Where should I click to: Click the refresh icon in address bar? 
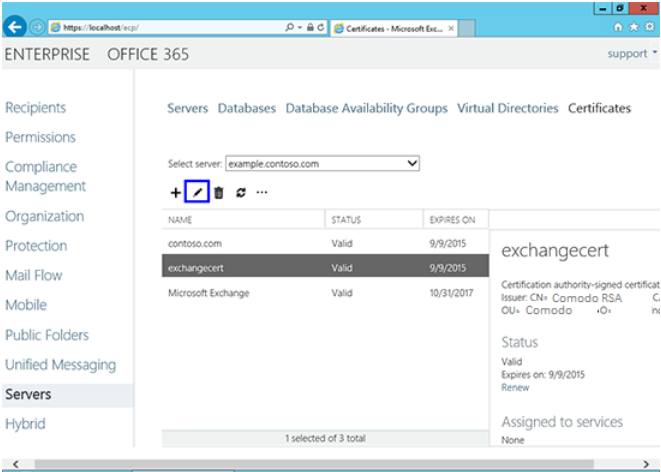[x=321, y=28]
